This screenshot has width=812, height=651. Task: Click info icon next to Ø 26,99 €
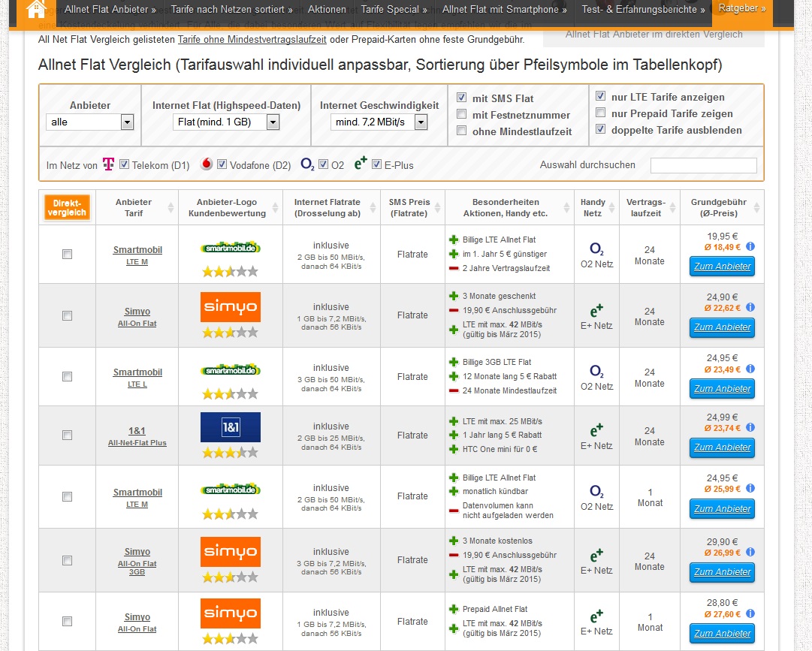pyautogui.click(x=750, y=552)
